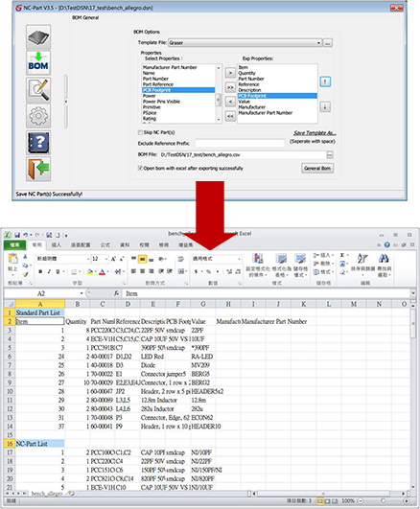Toggle Open bom with excel after exporting checkbox
The height and width of the screenshot is (509, 420).
pos(140,168)
